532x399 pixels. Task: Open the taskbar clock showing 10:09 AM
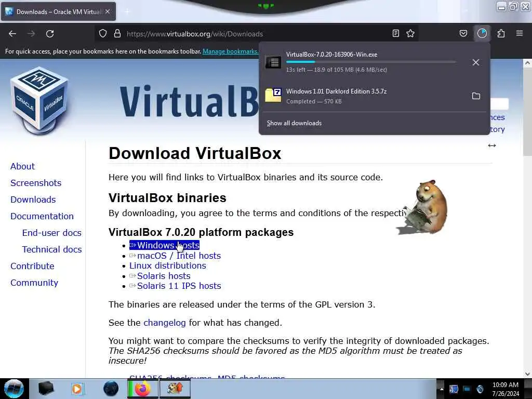506,389
